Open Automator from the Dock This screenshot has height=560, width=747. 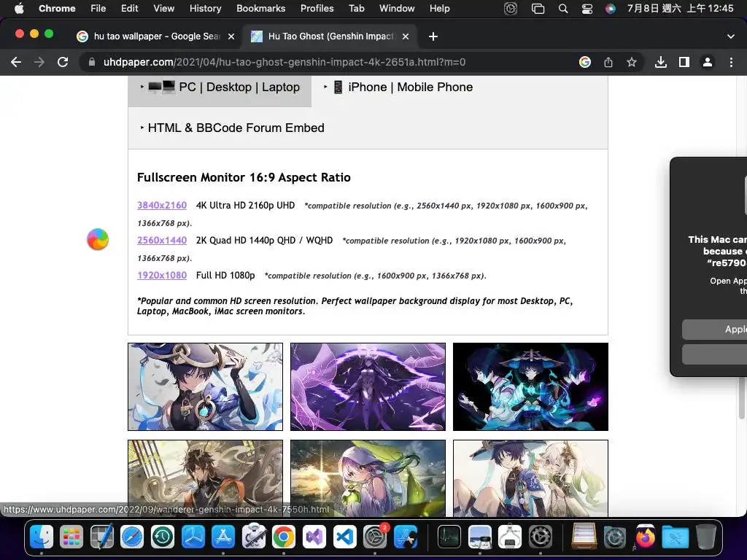253,537
